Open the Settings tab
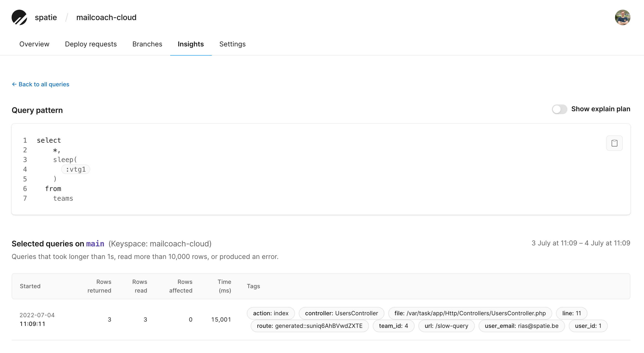The height and width of the screenshot is (353, 644). (x=233, y=44)
